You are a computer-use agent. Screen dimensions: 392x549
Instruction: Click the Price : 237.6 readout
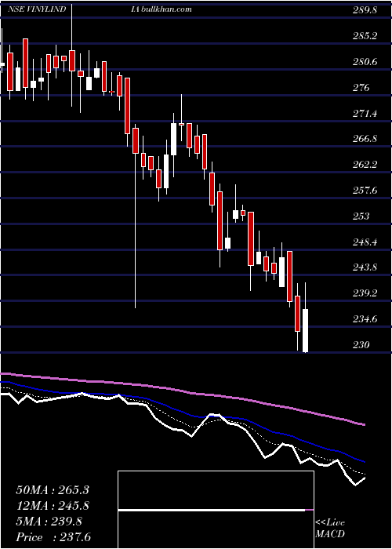point(53,537)
